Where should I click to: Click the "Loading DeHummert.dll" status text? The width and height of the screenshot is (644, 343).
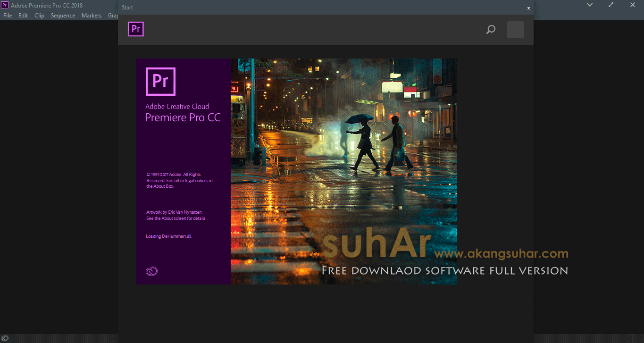pyautogui.click(x=168, y=236)
